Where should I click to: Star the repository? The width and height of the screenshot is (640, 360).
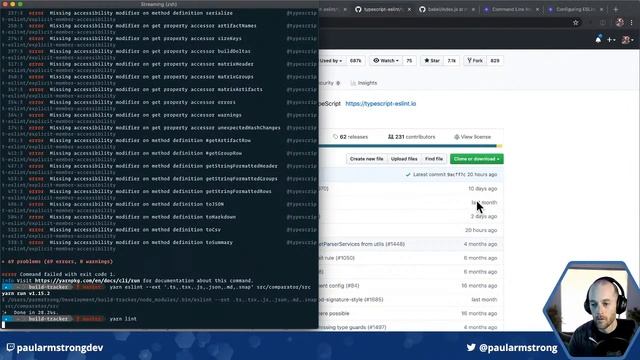tap(432, 60)
